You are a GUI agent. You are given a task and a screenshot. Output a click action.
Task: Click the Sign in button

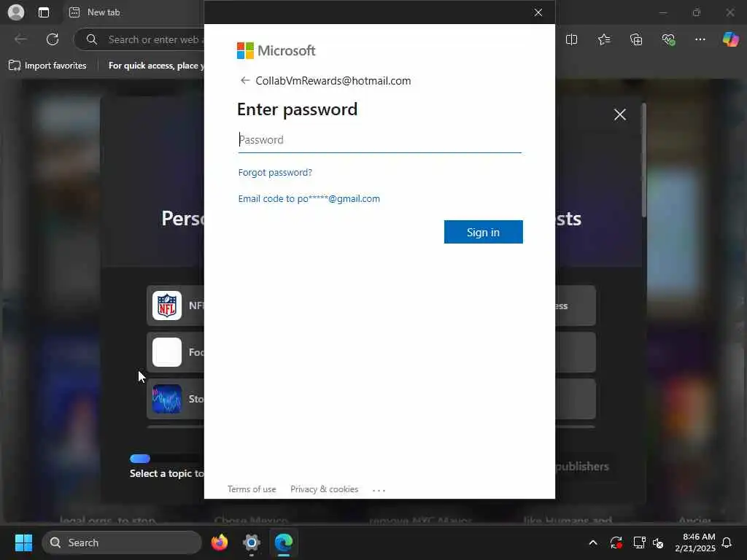point(483,232)
